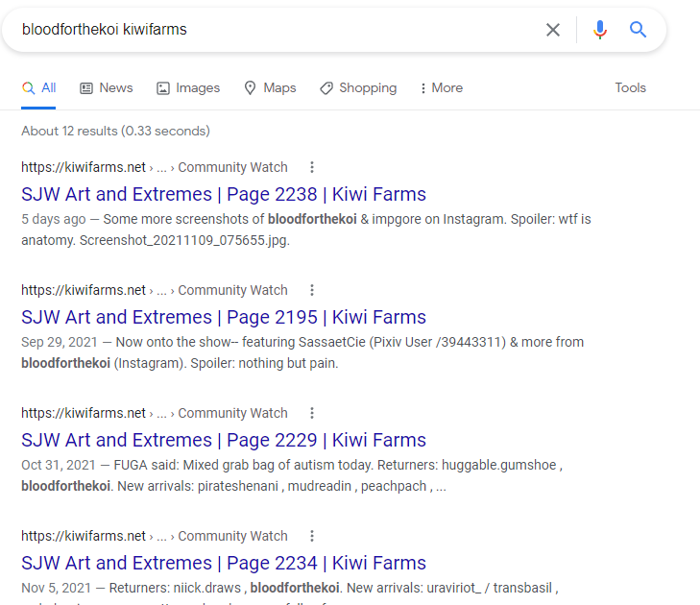Click the '5 days ago' snippet text
700x605 pixels.
[54, 219]
